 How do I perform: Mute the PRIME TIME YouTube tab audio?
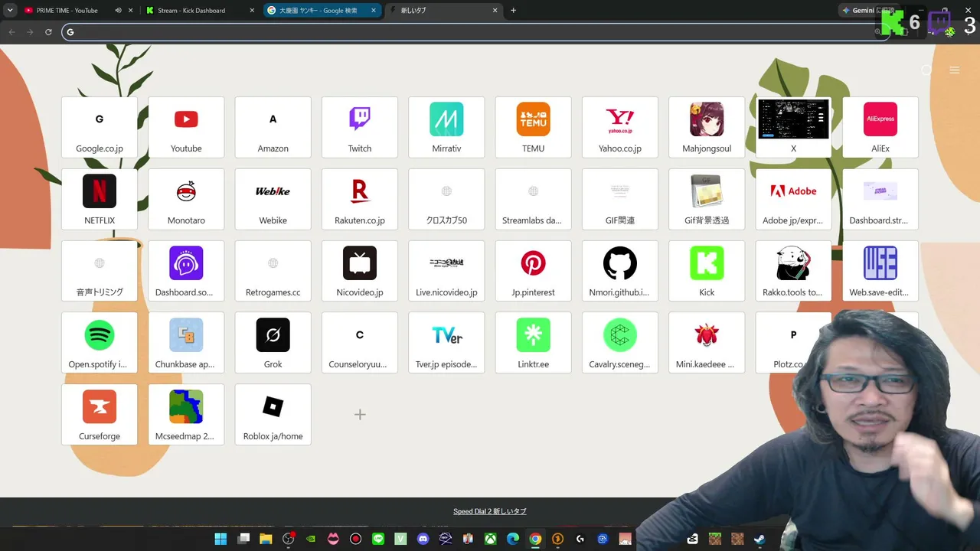click(118, 11)
